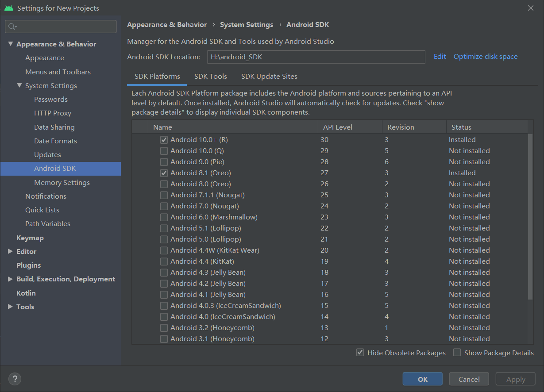
Task: Click the help question mark icon
Action: pos(15,379)
